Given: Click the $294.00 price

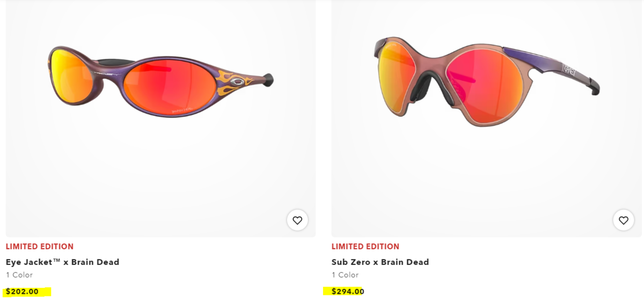Looking at the screenshot, I should pyautogui.click(x=348, y=292).
